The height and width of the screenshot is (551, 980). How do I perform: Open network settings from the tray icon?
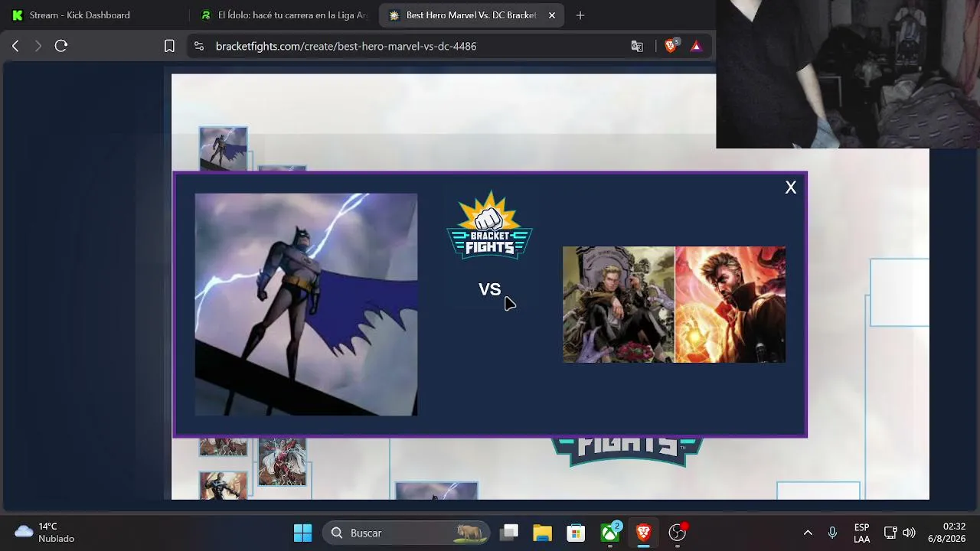click(x=890, y=533)
